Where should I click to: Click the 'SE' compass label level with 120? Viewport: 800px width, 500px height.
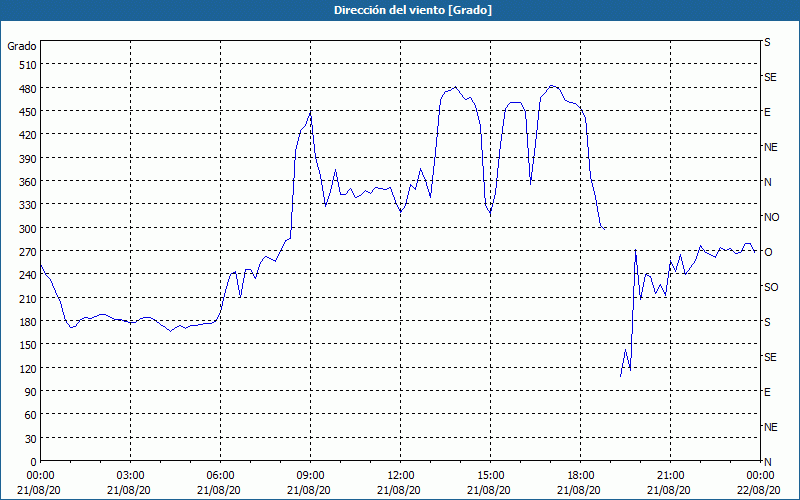click(770, 357)
